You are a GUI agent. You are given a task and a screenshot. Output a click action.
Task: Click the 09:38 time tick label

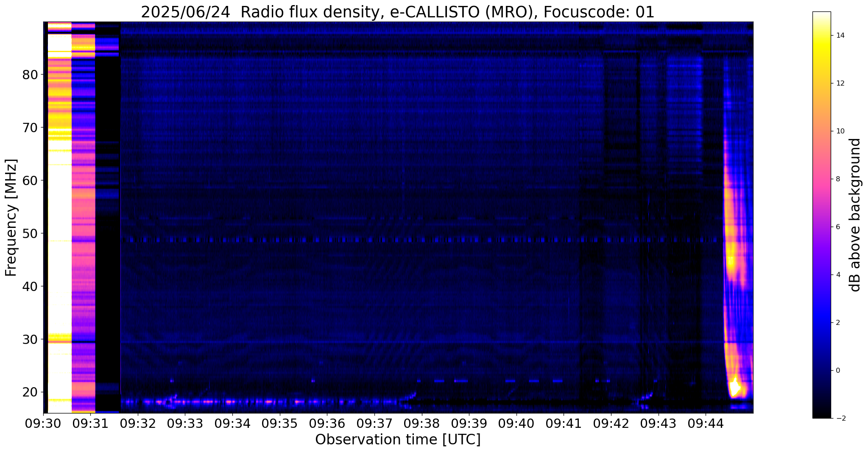pyautogui.click(x=421, y=424)
